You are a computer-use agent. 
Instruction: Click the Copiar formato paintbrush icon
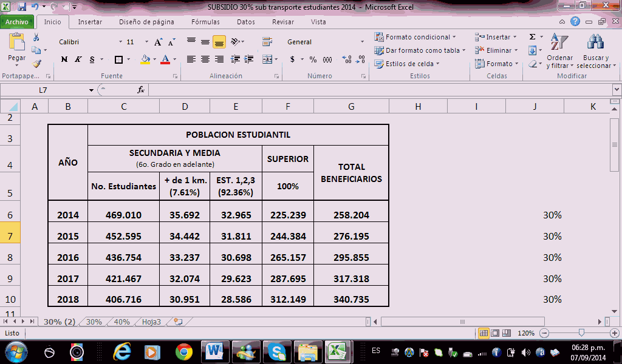point(37,63)
